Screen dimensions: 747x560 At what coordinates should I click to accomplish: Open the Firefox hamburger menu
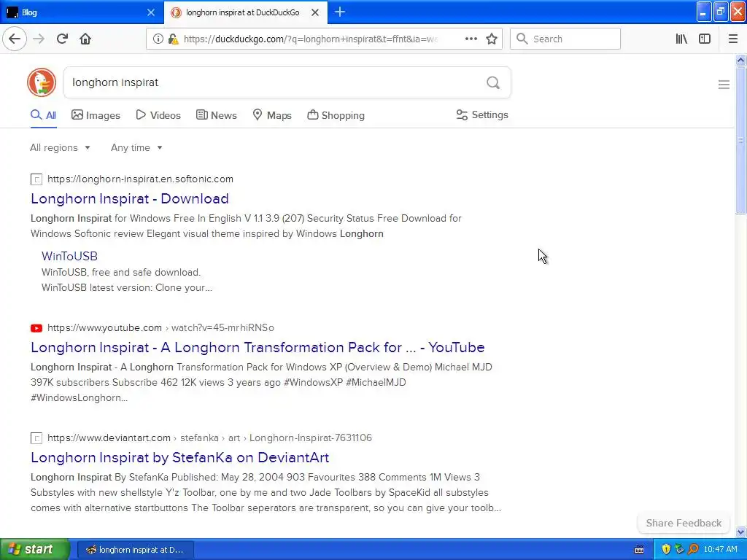tap(732, 39)
